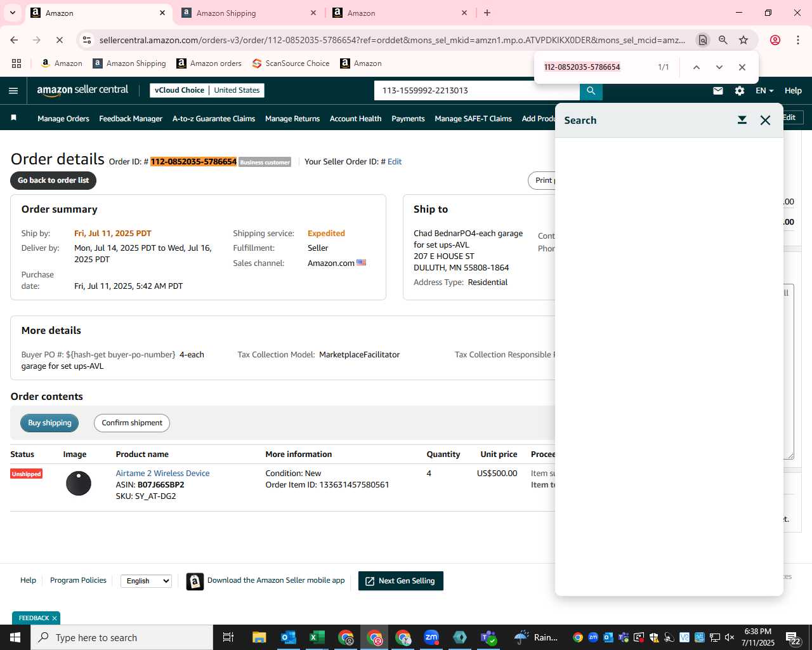Open Excel from the taskbar

tap(317, 637)
